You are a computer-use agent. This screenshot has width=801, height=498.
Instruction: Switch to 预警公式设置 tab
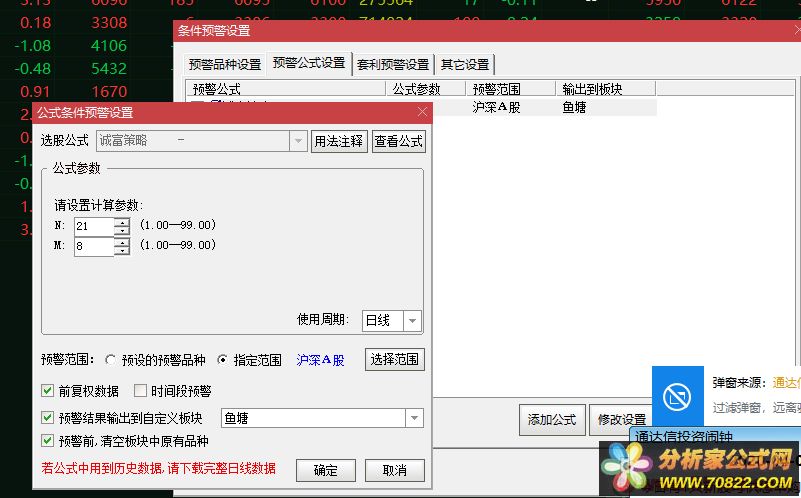click(x=309, y=63)
